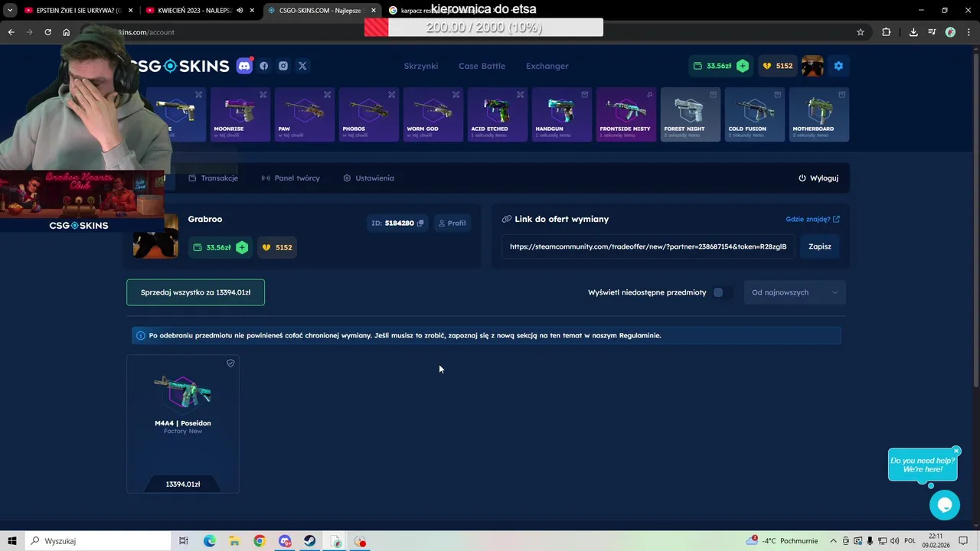980x551 pixels.
Task: Open the HANDGUN live drop card
Action: point(562,115)
